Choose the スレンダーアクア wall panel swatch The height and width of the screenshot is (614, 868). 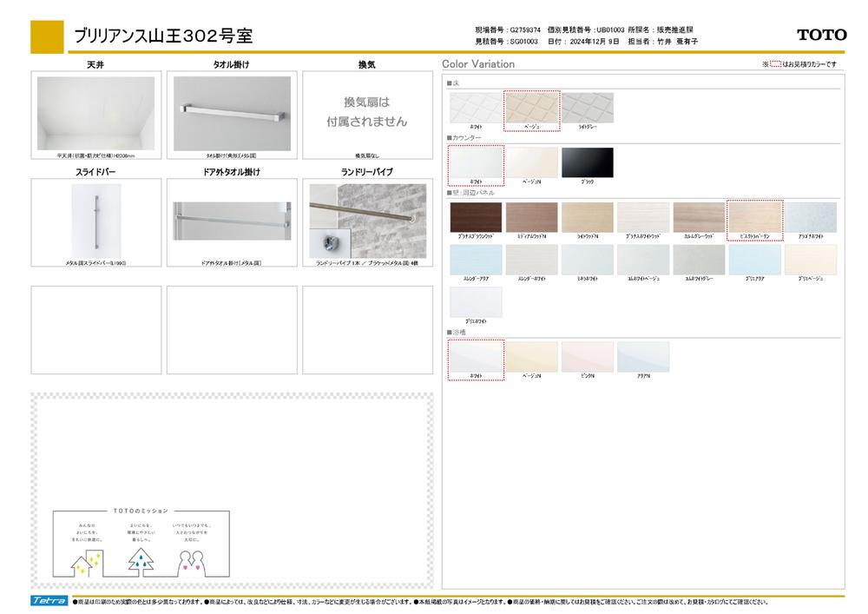tap(476, 260)
